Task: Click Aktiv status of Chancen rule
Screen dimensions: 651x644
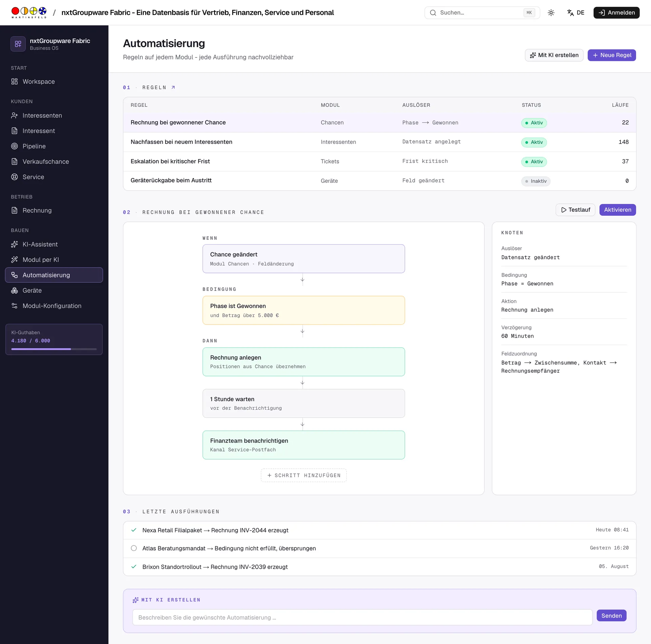Action: pos(534,123)
